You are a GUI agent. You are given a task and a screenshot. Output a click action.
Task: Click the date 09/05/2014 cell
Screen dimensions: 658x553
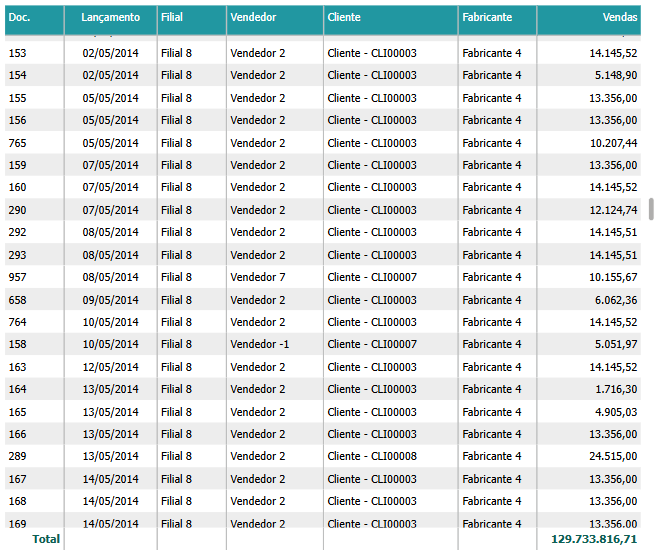click(110, 300)
